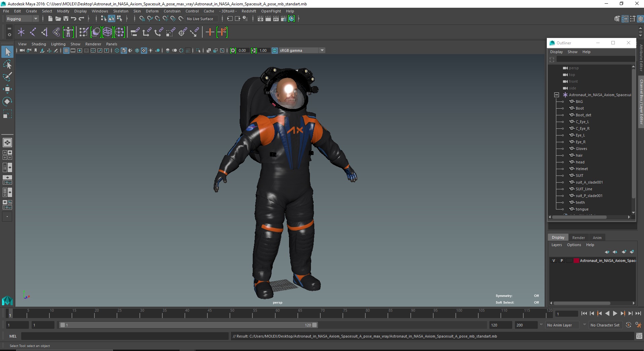The image size is (644, 351).
Task: Click the playback range slider bar
Action: pyautogui.click(x=188, y=325)
